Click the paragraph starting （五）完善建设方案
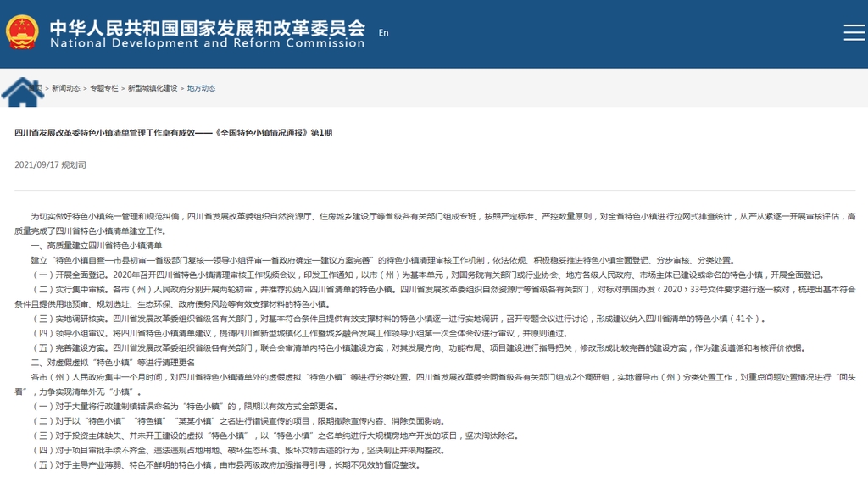 pos(424,347)
